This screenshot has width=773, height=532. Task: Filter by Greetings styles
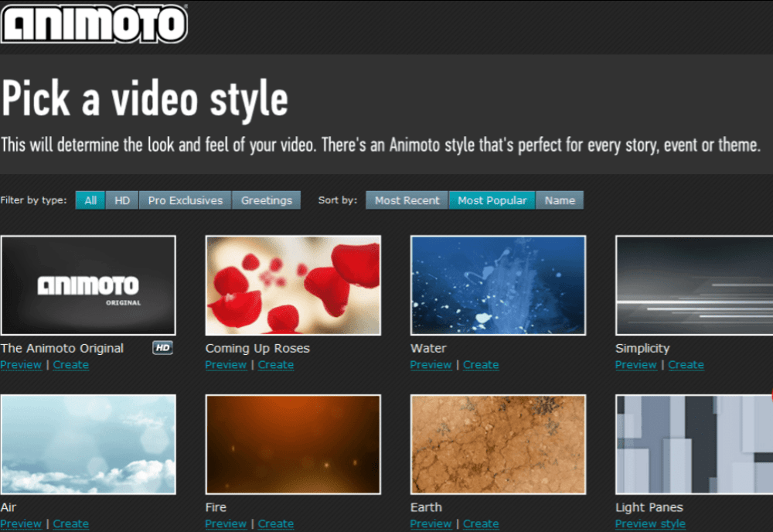(x=266, y=200)
